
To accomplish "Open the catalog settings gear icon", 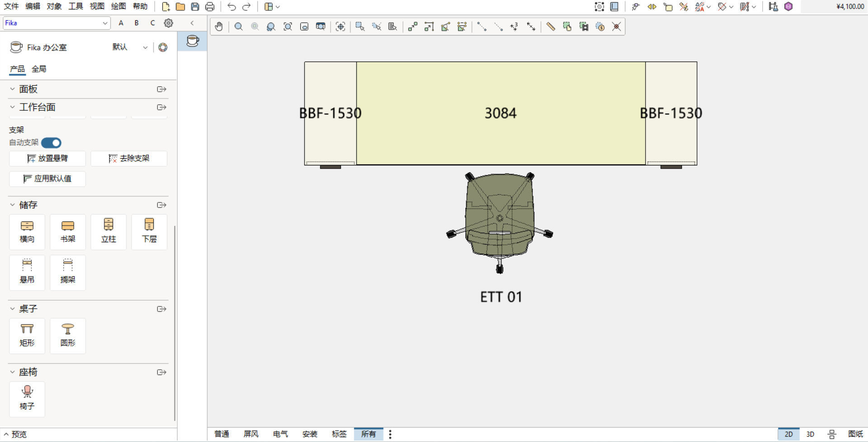I will pyautogui.click(x=168, y=23).
